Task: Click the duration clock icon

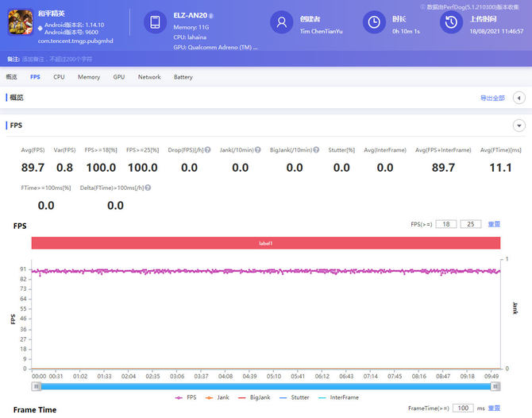Action: point(373,22)
